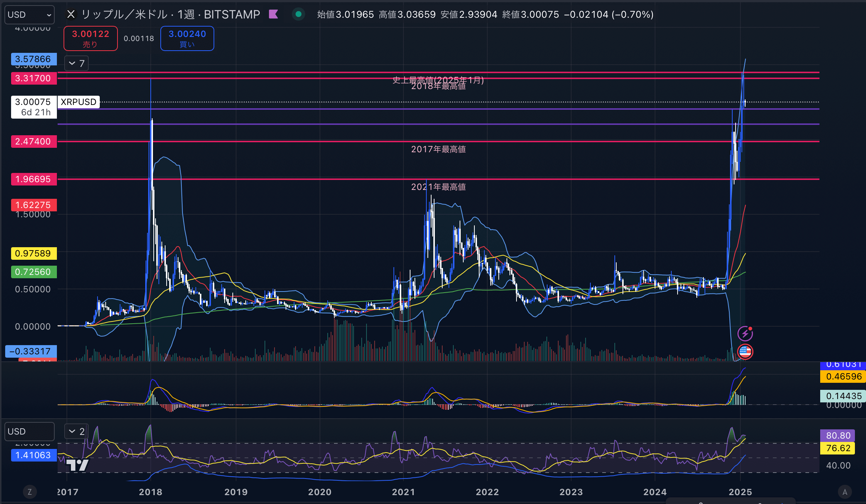Viewport: 866px width, 504px height.
Task: Click the XRPUSD symbol label
Action: click(x=79, y=102)
